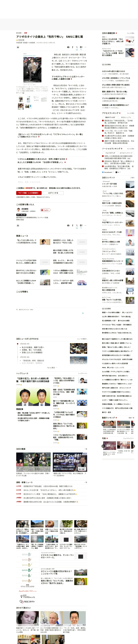Switch to 昨日のトップ5 tab
This screenshot has height=644, width=138.
[x=126, y=117]
